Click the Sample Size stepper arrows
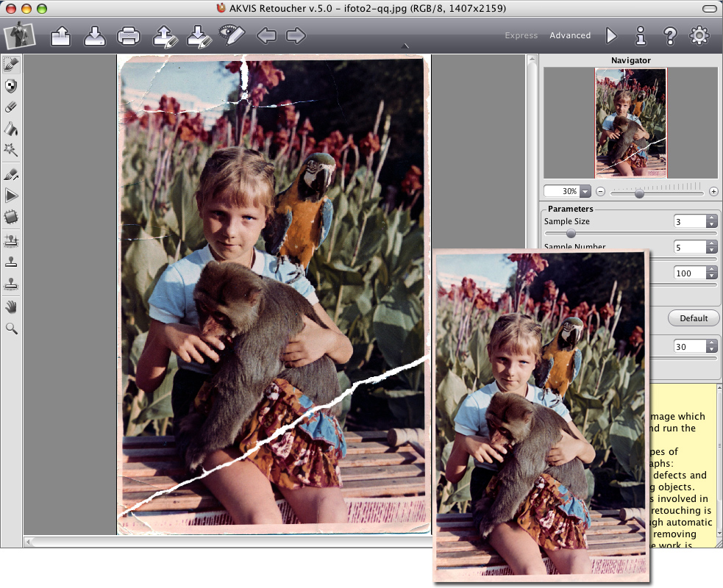Screen dimensions: 723x588 (x=711, y=222)
